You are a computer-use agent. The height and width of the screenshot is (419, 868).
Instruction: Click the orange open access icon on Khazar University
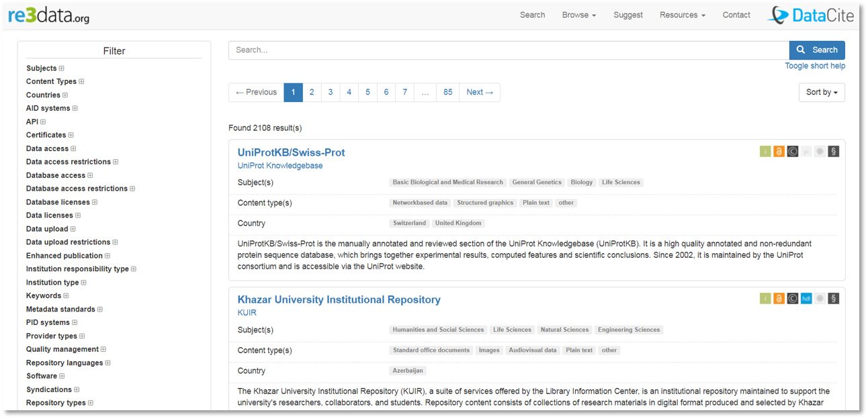tap(779, 299)
